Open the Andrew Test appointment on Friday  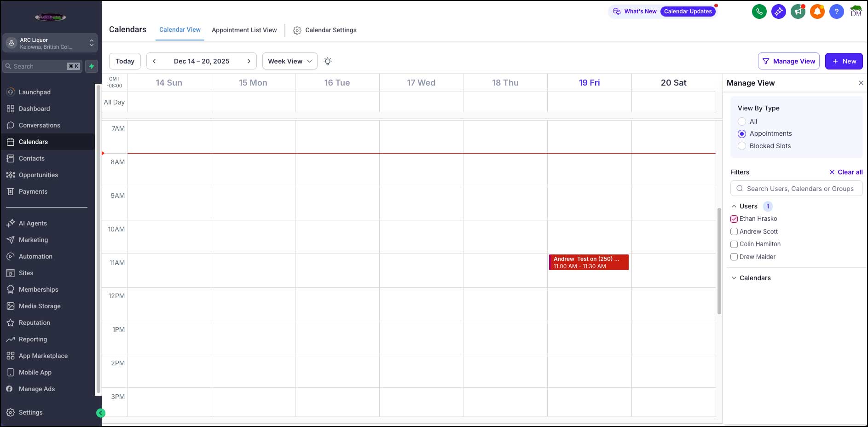[589, 262]
